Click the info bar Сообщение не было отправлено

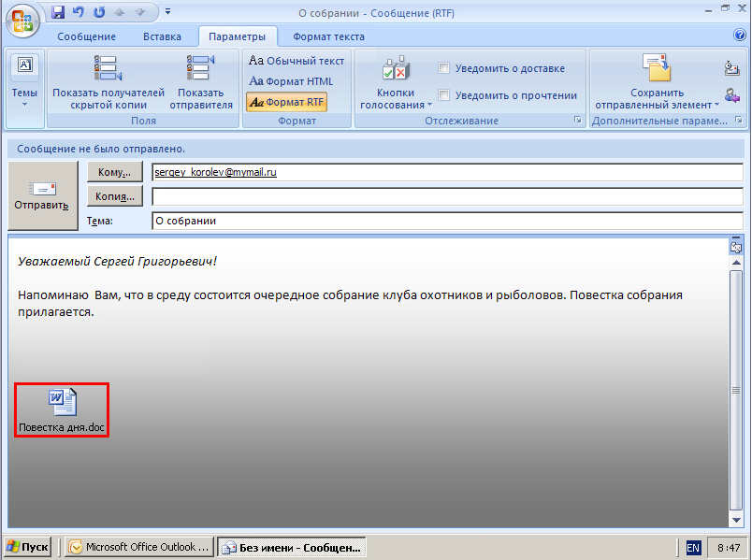(375, 149)
